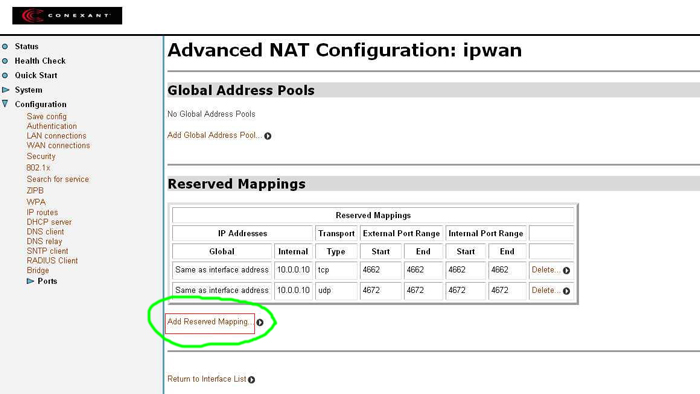Open Security link in sidebar
This screenshot has height=394, width=700.
pyautogui.click(x=41, y=156)
